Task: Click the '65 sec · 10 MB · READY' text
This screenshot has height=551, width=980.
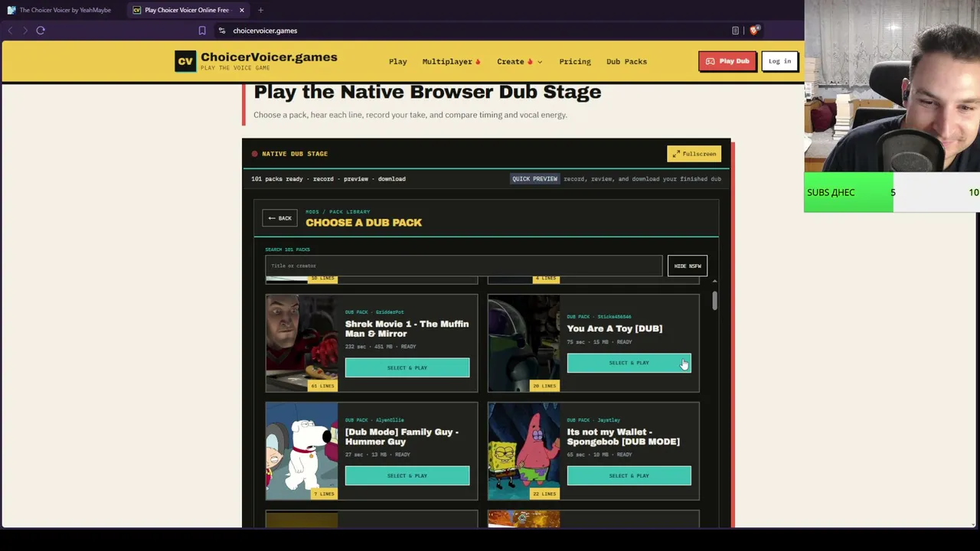Action: click(599, 455)
